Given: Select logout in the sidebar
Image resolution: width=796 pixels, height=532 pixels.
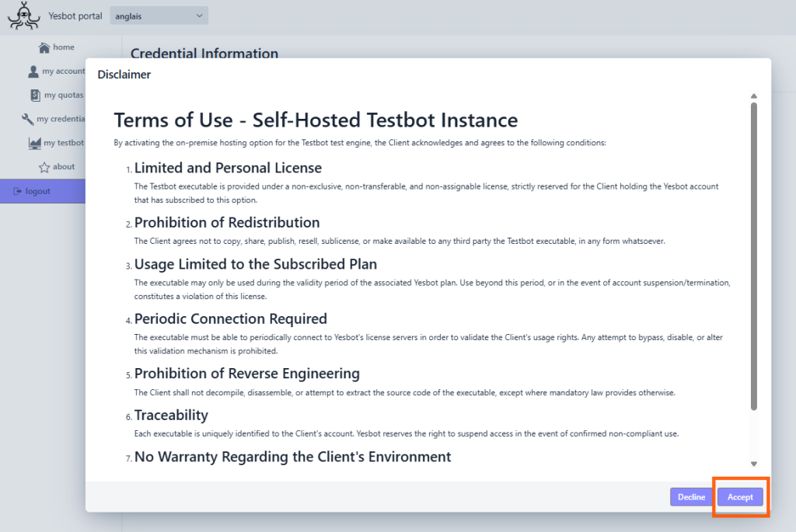Looking at the screenshot, I should [x=43, y=191].
